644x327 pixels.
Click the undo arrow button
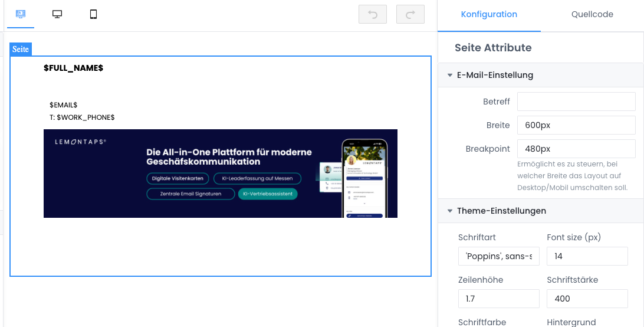pos(373,14)
